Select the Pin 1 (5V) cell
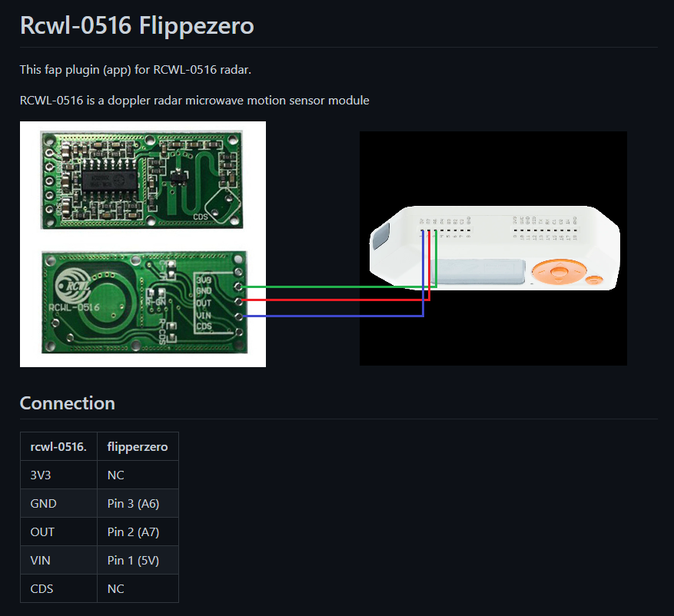 pyautogui.click(x=138, y=560)
